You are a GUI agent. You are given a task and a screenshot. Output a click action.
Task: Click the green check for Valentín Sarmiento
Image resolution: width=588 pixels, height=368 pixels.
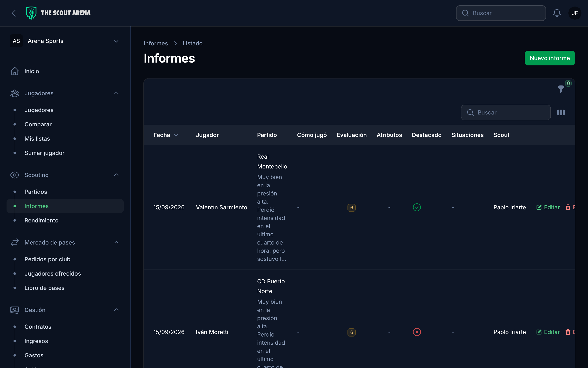coord(417,207)
